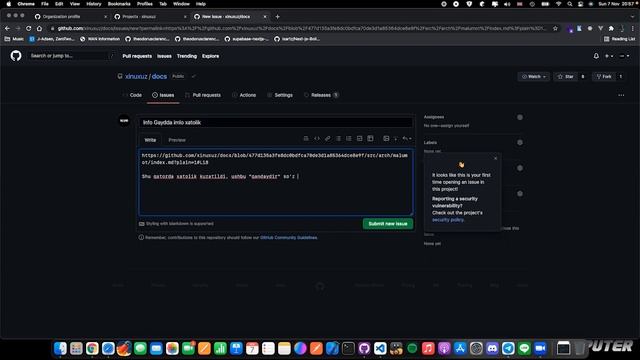The height and width of the screenshot is (360, 640).
Task: Open the GitHub homepage logo
Action: click(x=16, y=56)
